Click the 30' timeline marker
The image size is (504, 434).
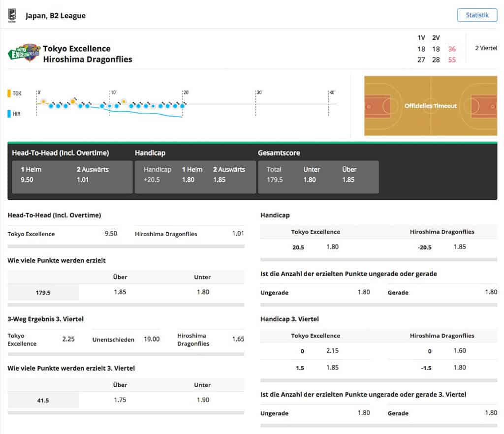click(x=259, y=93)
